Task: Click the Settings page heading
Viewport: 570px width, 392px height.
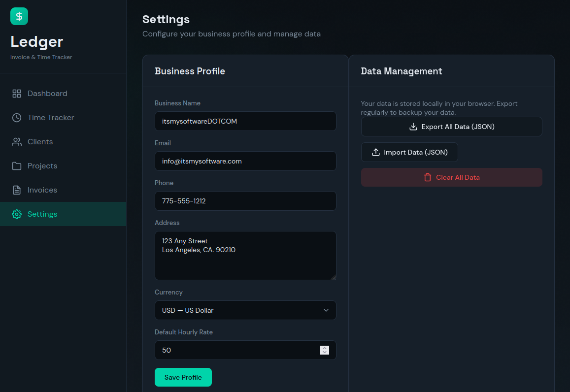Action: click(166, 19)
